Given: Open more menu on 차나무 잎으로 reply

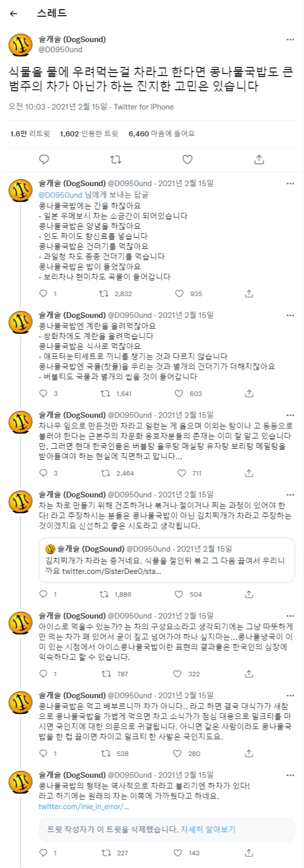Looking at the screenshot, I should click(290, 415).
